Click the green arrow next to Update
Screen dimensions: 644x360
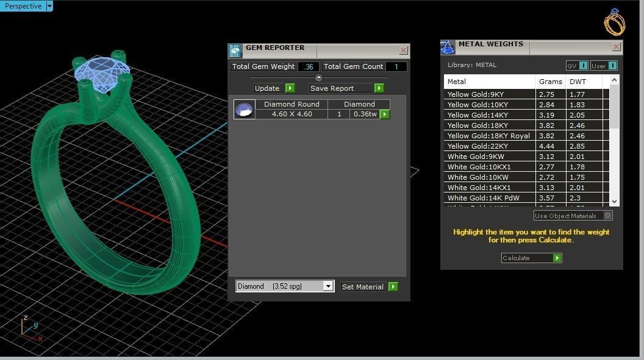290,88
